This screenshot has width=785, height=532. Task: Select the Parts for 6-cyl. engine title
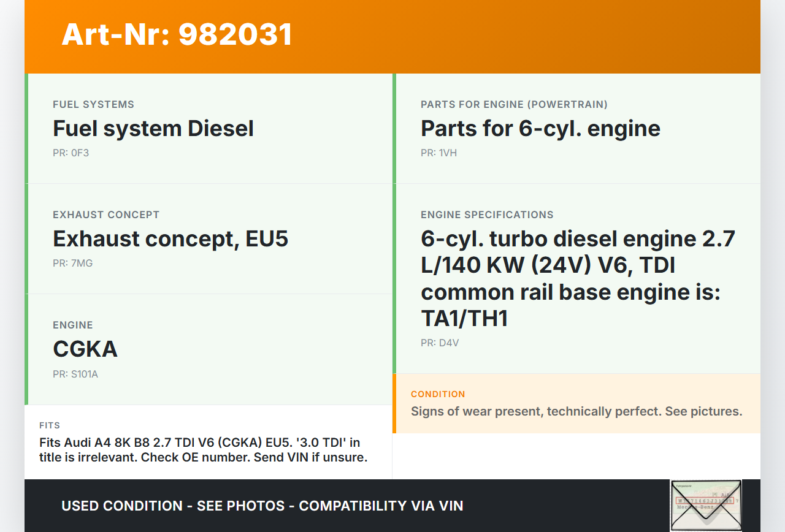pos(540,129)
